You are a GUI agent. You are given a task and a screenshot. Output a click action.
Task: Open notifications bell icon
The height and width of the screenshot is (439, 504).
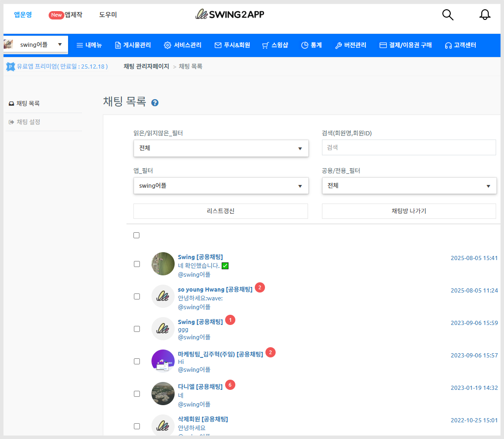[x=485, y=15]
